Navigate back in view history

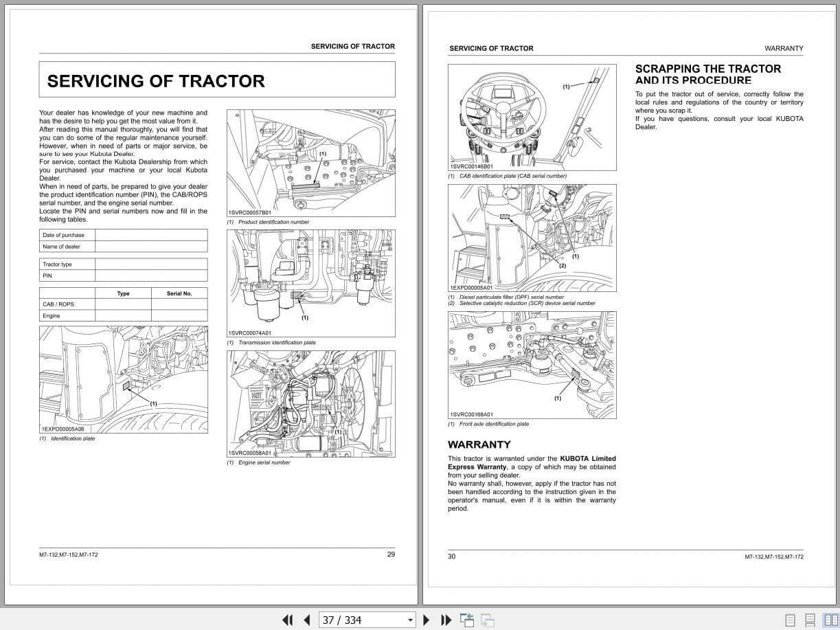(x=467, y=620)
